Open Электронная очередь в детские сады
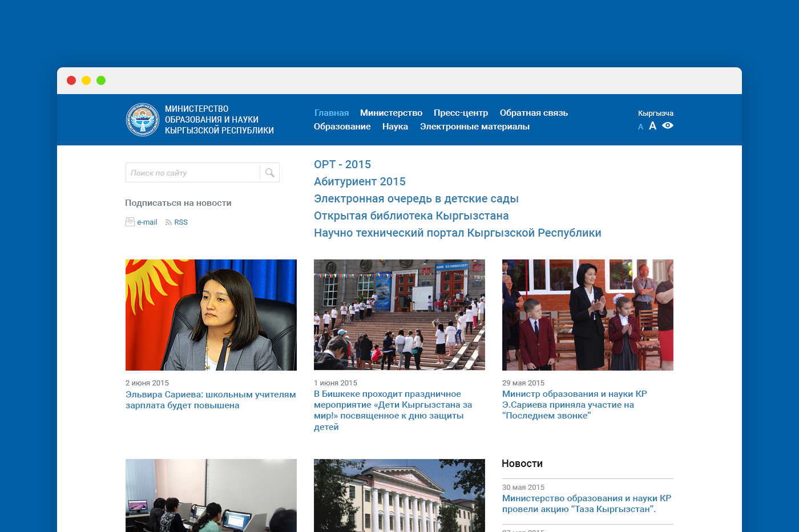 [416, 198]
